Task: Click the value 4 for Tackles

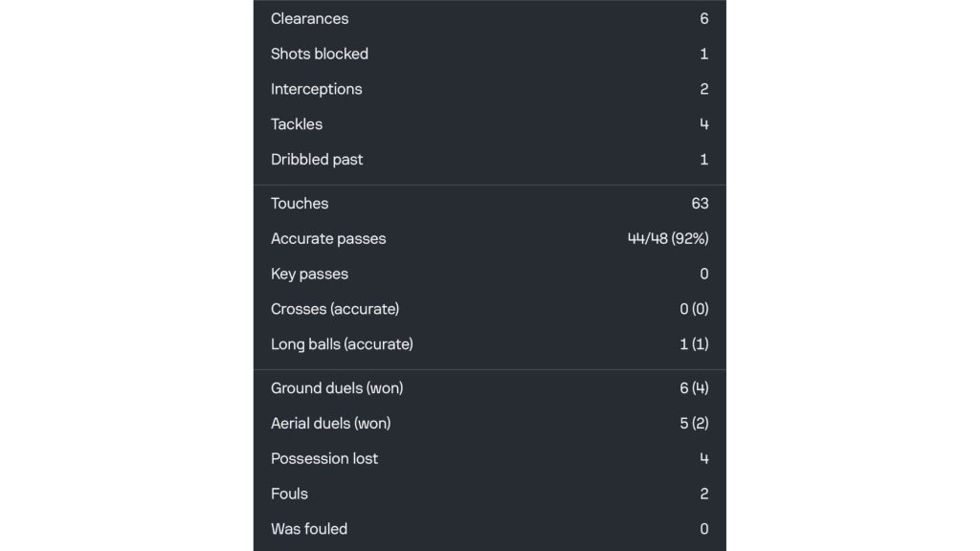Action: click(703, 124)
